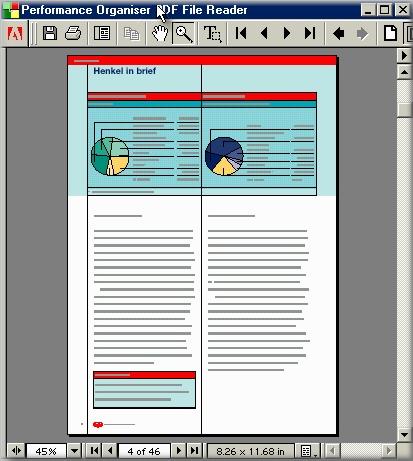
Task: Click the right-pointing arrow above the vertical scrollbar
Action: (404, 55)
